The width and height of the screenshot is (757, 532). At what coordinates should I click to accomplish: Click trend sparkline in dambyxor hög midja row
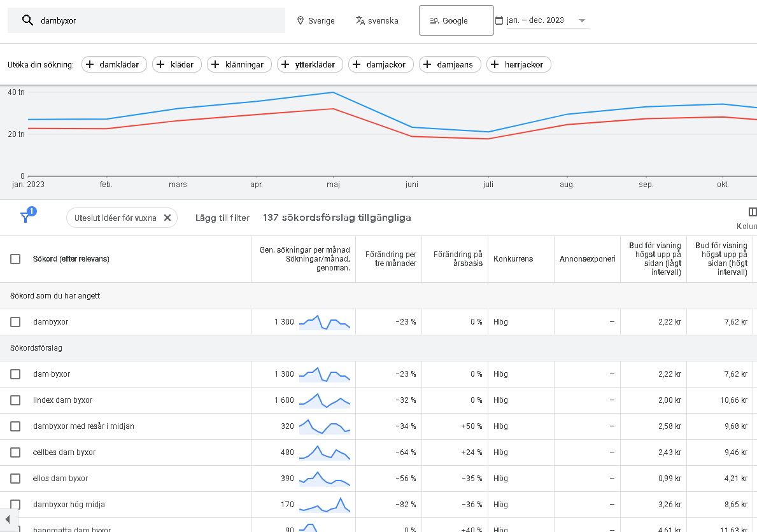(x=325, y=505)
